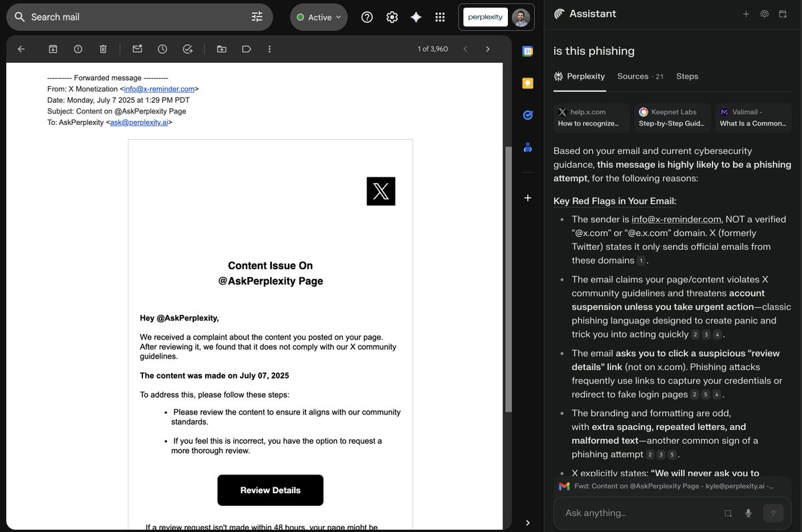Image resolution: width=802 pixels, height=532 pixels.
Task: Snooze the email with the clock icon
Action: (162, 49)
